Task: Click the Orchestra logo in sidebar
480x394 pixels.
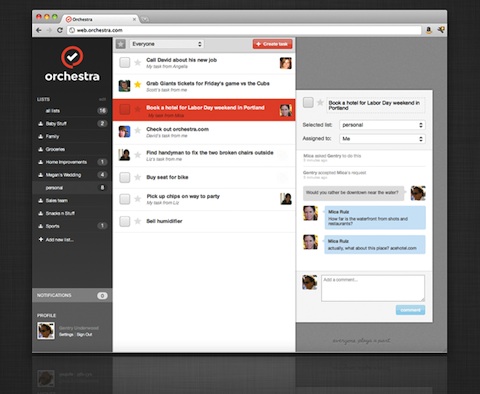Action: 72,64
